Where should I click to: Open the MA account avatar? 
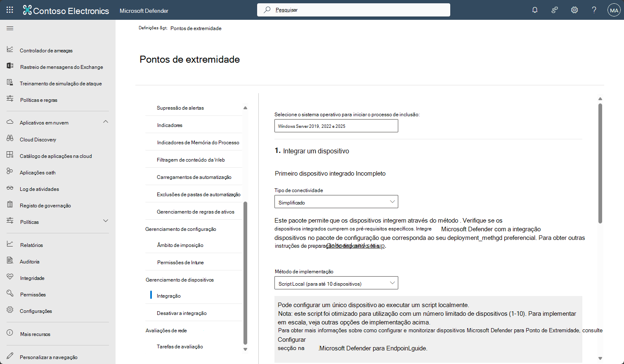coord(614,10)
